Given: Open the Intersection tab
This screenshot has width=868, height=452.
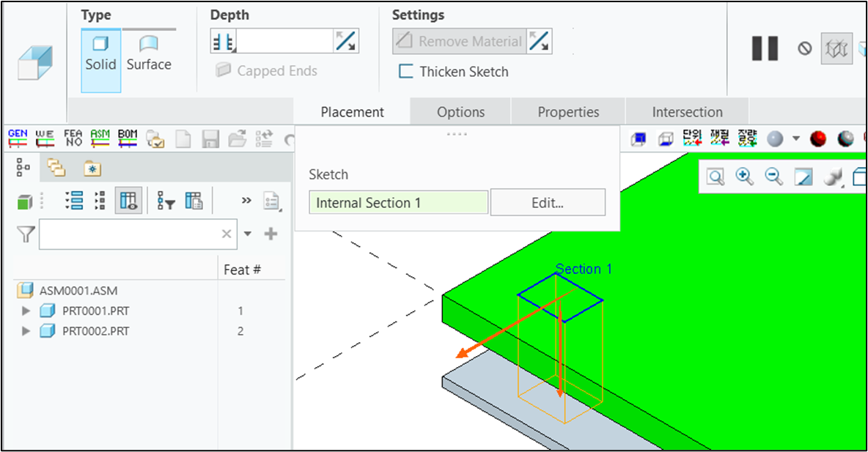Looking at the screenshot, I should coord(687,112).
